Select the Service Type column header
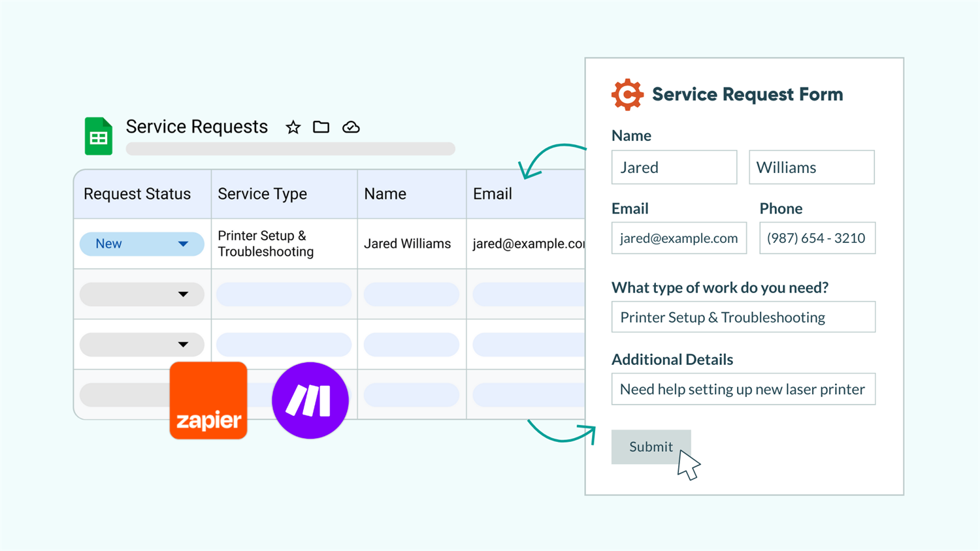This screenshot has width=980, height=551. coord(262,194)
